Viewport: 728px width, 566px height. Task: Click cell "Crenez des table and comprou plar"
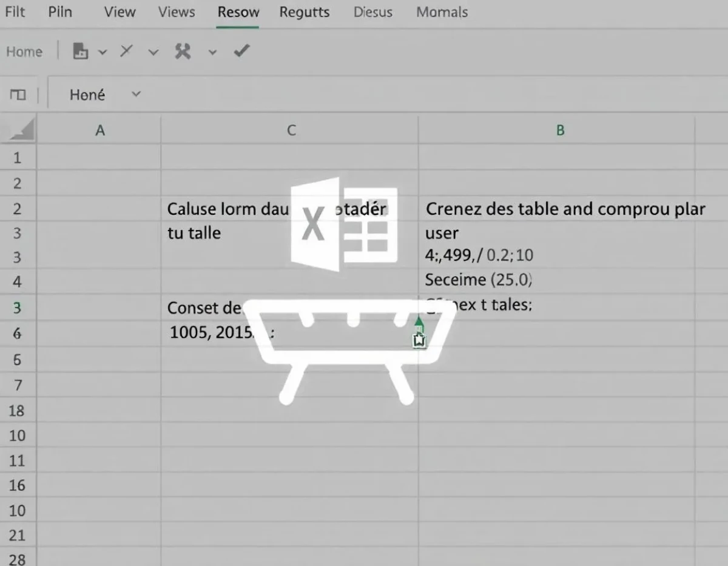pyautogui.click(x=565, y=209)
